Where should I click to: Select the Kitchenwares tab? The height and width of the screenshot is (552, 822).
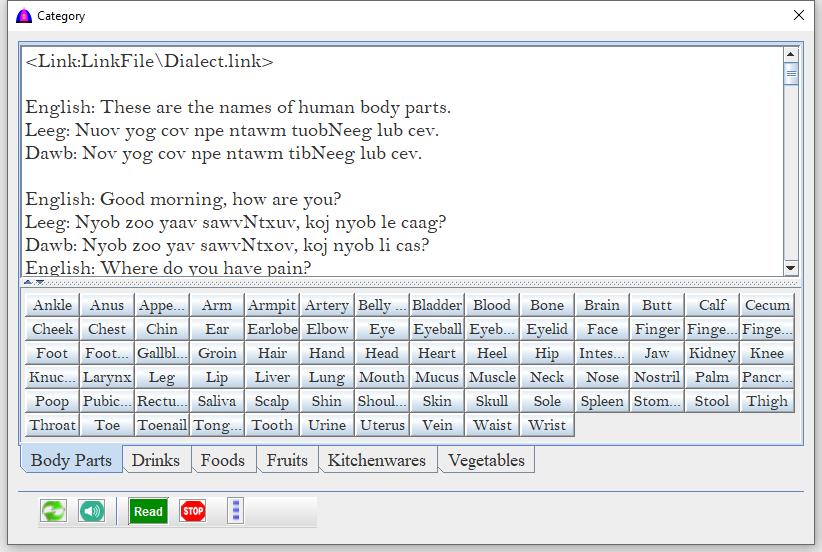coord(376,460)
